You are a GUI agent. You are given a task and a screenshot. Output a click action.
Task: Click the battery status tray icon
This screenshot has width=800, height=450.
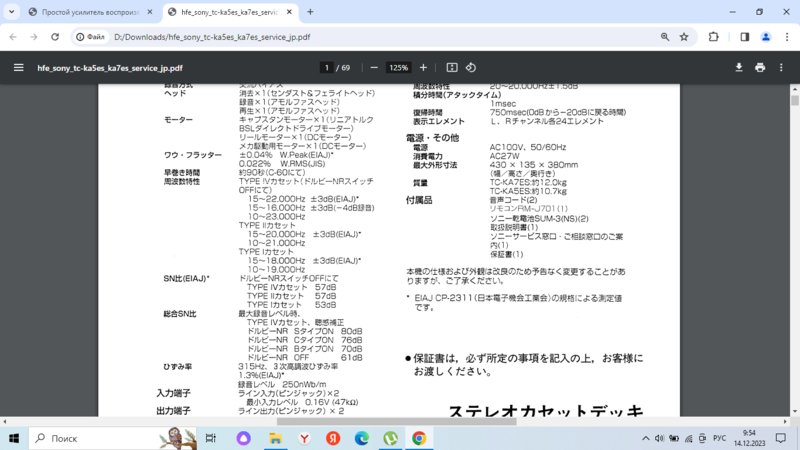[674, 438]
